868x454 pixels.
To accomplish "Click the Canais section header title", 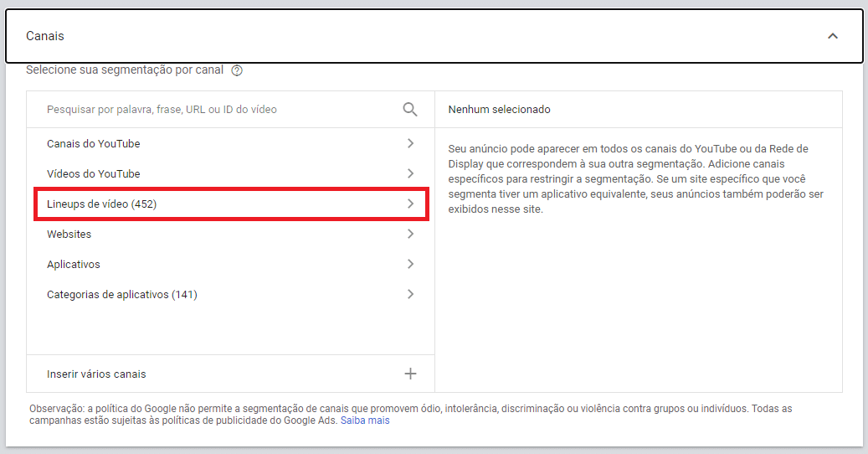I will (45, 36).
